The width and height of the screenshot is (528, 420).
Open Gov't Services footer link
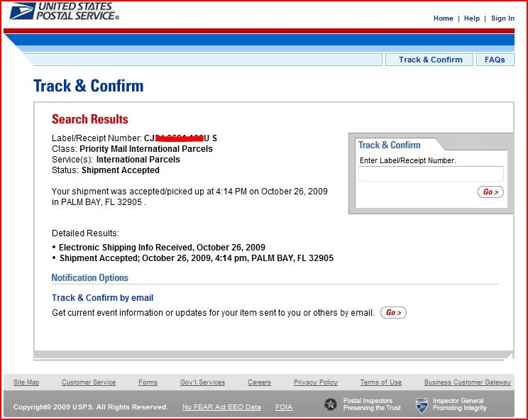(202, 382)
